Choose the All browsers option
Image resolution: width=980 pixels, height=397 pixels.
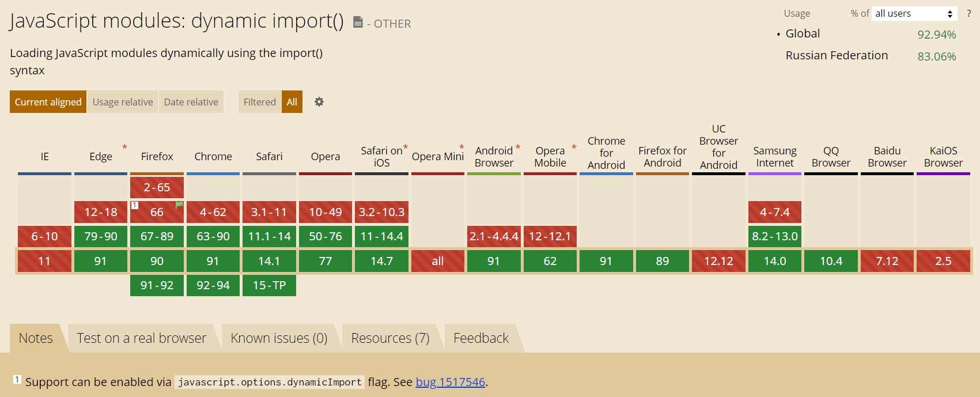(x=292, y=102)
